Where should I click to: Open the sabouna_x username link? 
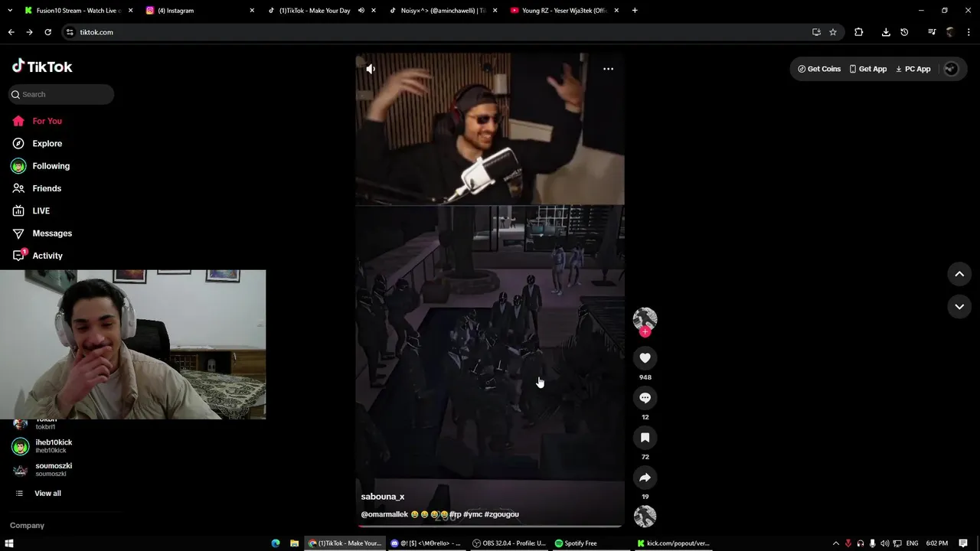383,497
